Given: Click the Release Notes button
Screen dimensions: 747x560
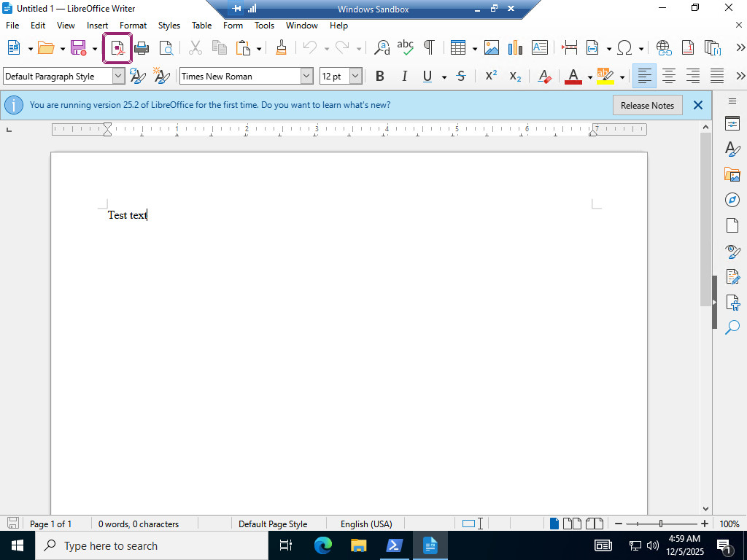Looking at the screenshot, I should [x=647, y=105].
